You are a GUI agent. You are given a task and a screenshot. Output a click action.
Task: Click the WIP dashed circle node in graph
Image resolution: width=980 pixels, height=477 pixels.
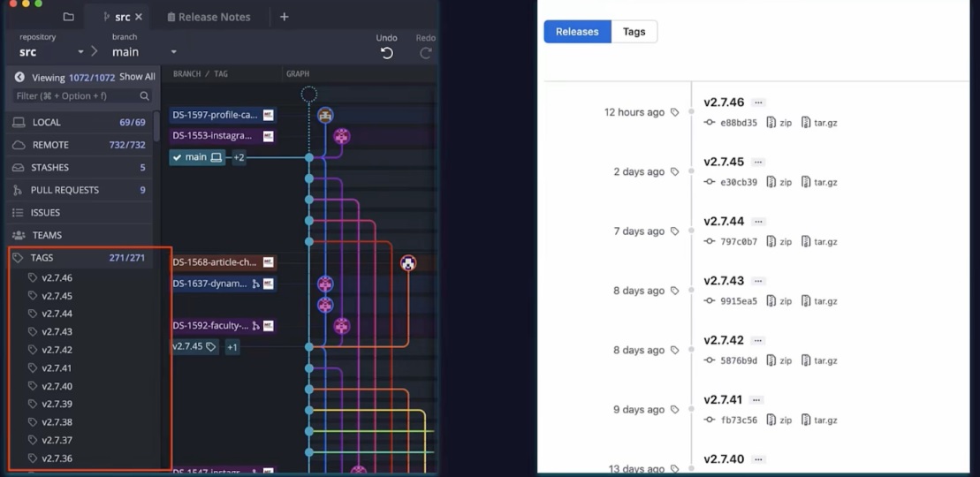[x=308, y=95]
